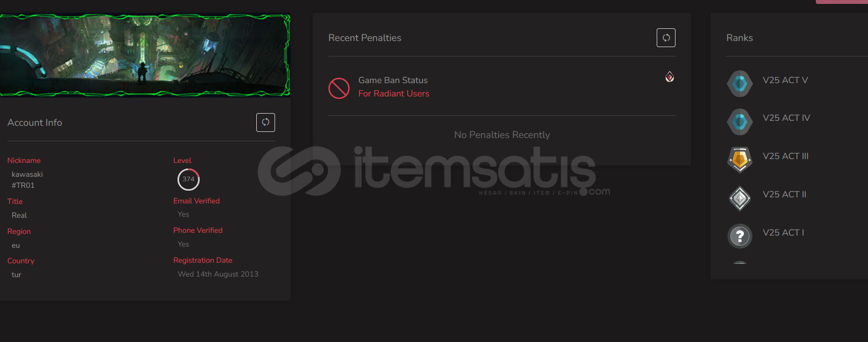Screen dimensions: 868x342
Task: Click the unranked question mark badge
Action: (x=740, y=236)
